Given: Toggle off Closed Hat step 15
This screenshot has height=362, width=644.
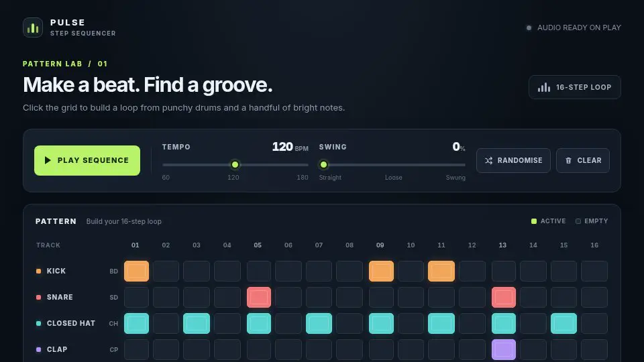Looking at the screenshot, I should [x=563, y=323].
